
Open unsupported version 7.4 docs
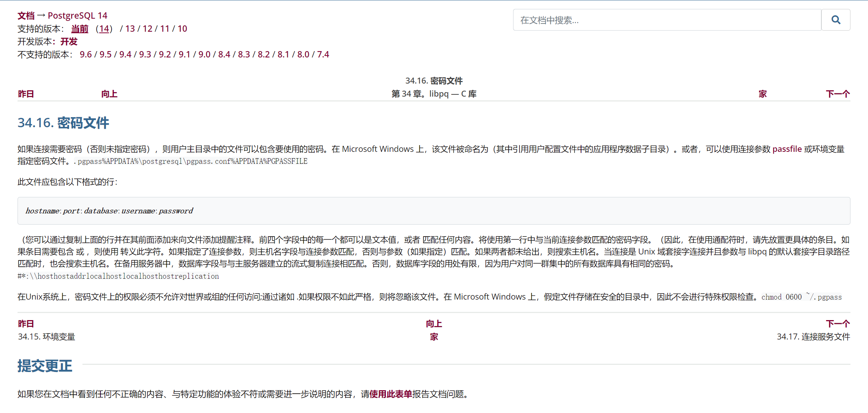point(323,54)
